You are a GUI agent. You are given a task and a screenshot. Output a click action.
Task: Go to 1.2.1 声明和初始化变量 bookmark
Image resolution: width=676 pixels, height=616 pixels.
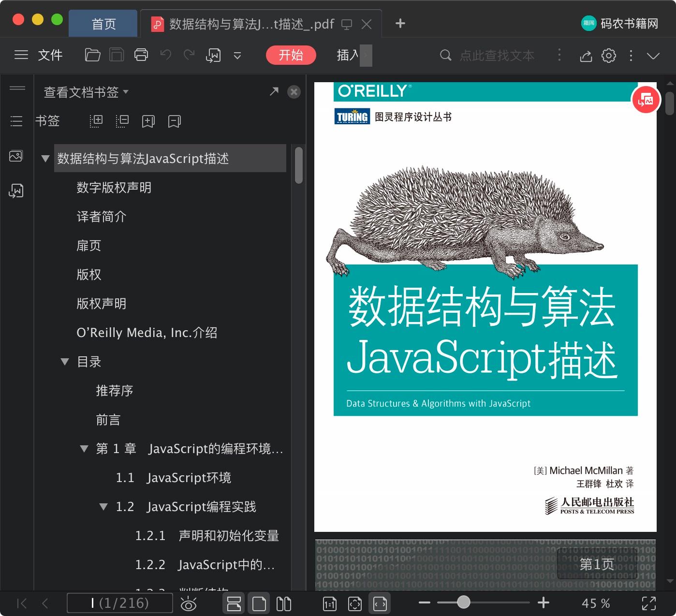point(207,536)
